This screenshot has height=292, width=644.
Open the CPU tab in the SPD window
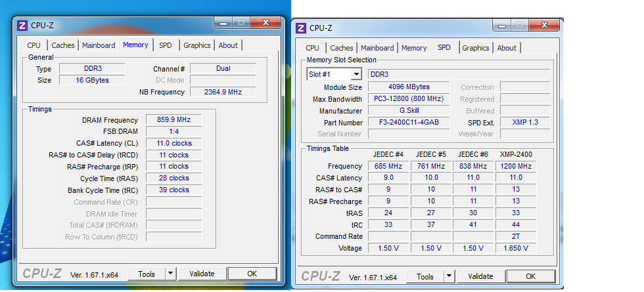click(x=312, y=47)
